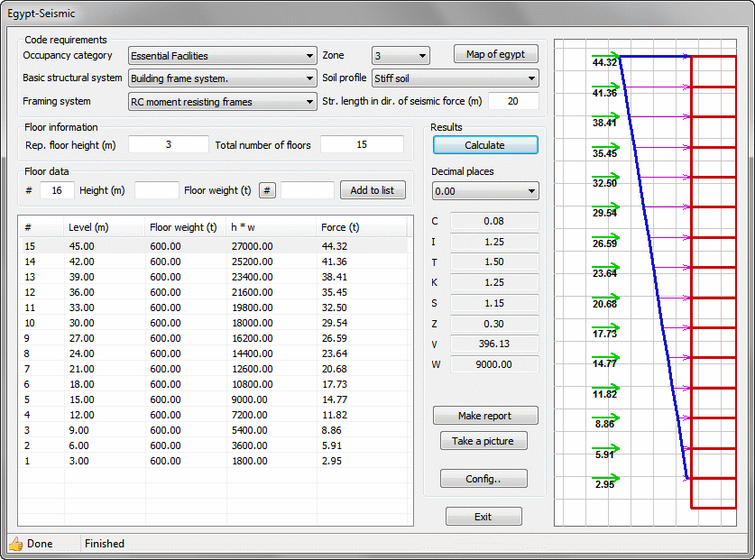This screenshot has width=755, height=560.
Task: Click the 23.64 force label in diagram
Action: 604,273
